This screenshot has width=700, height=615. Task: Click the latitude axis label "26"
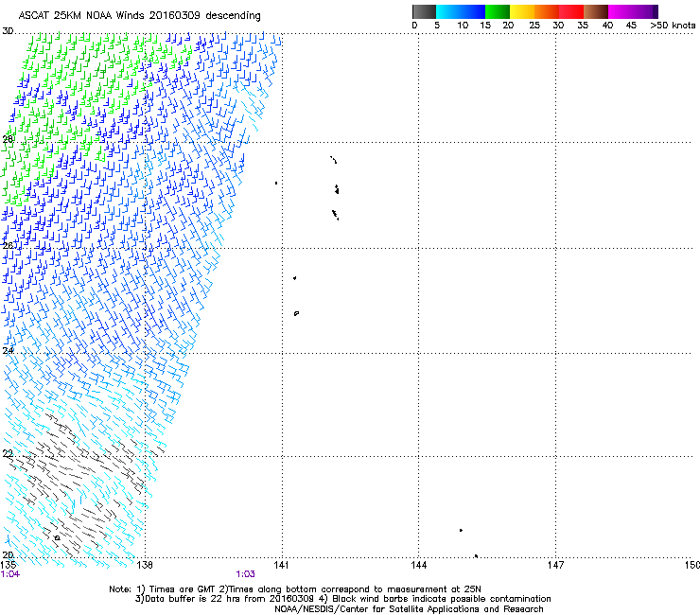click(8, 245)
